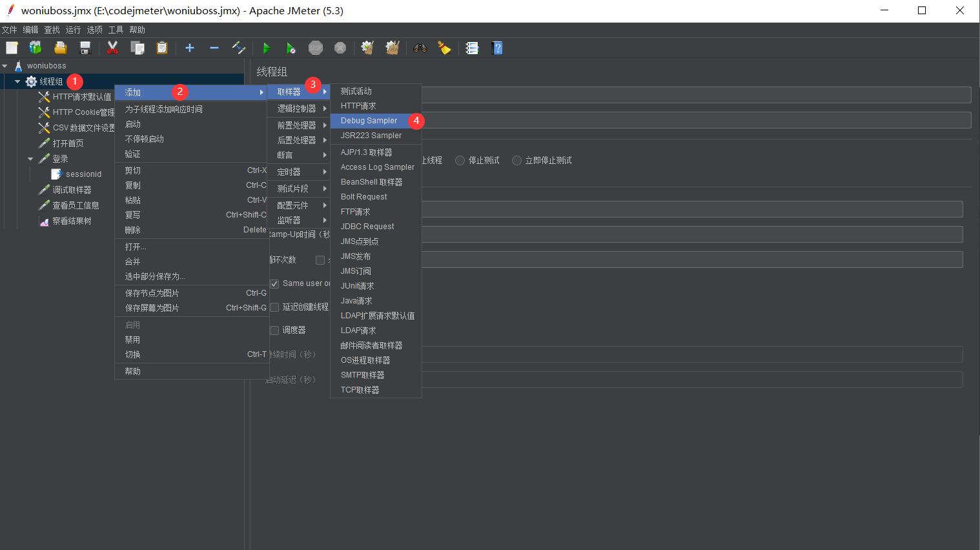Choose 为子线程添加响应时间 in the context menu
Screen dimensions: 980x550
pos(191,109)
